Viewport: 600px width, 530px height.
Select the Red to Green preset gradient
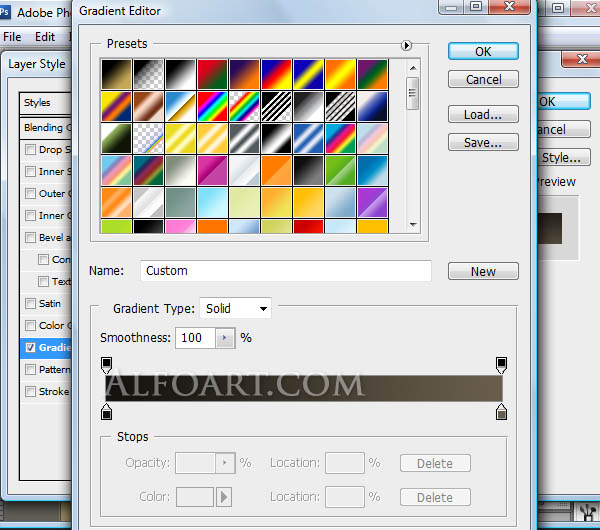click(x=212, y=74)
